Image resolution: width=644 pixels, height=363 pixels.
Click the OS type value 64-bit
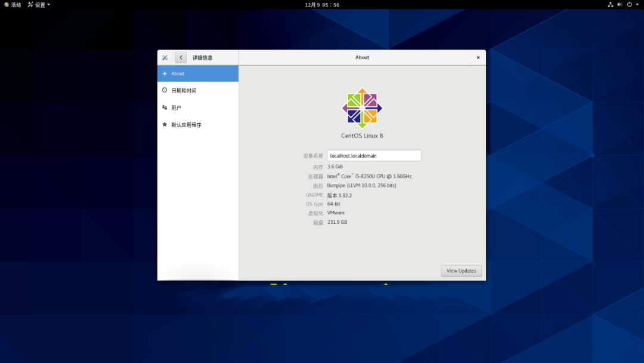(333, 204)
